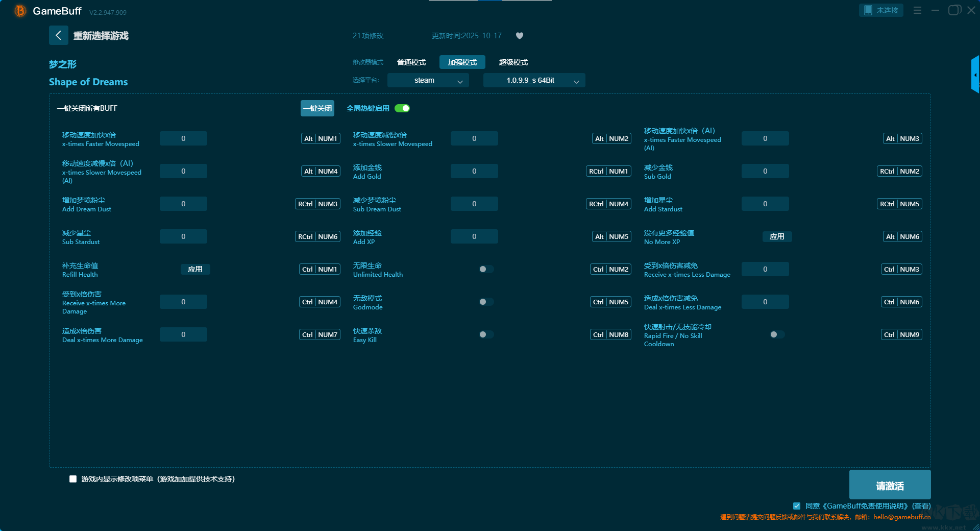Click the version V2.2.947.909 text

tap(108, 12)
